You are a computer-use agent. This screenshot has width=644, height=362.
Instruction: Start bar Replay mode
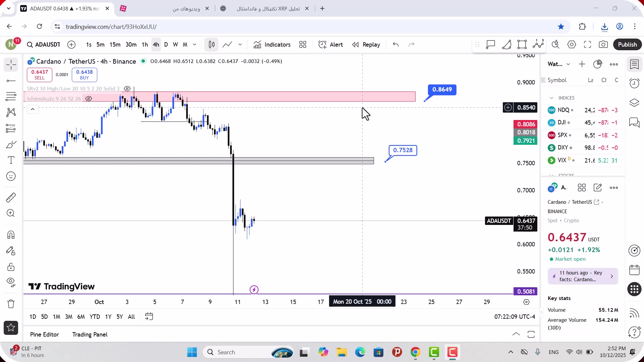[366, 45]
